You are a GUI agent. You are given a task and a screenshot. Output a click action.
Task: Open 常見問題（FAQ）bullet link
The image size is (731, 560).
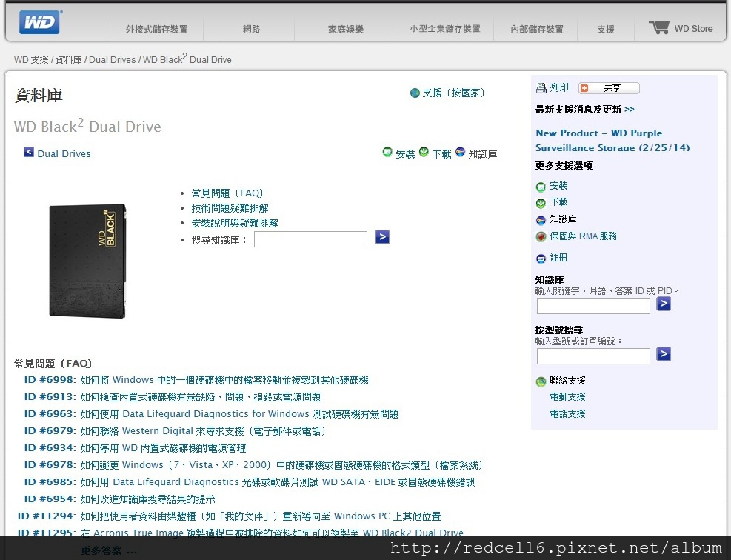[x=227, y=193]
